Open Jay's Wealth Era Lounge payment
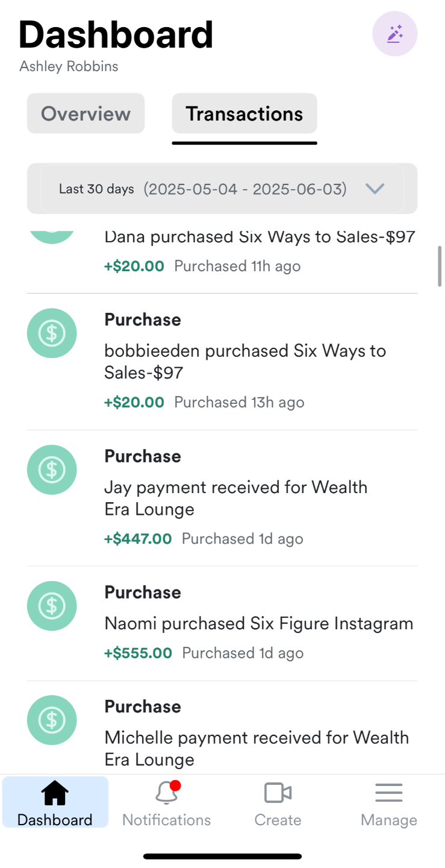This screenshot has width=445, height=868. [x=236, y=498]
